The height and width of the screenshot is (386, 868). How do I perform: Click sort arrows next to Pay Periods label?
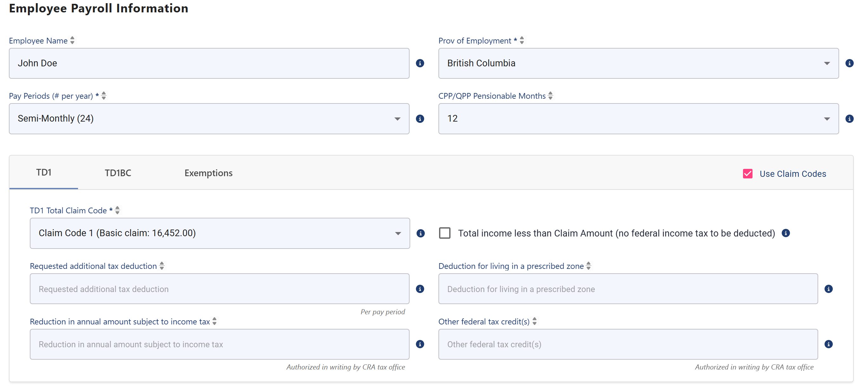[104, 96]
